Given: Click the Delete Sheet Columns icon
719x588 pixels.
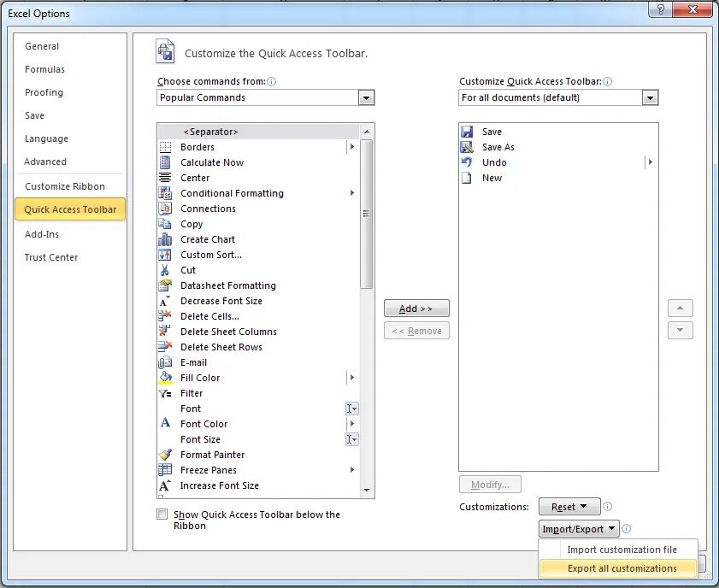Looking at the screenshot, I should pyautogui.click(x=165, y=332).
